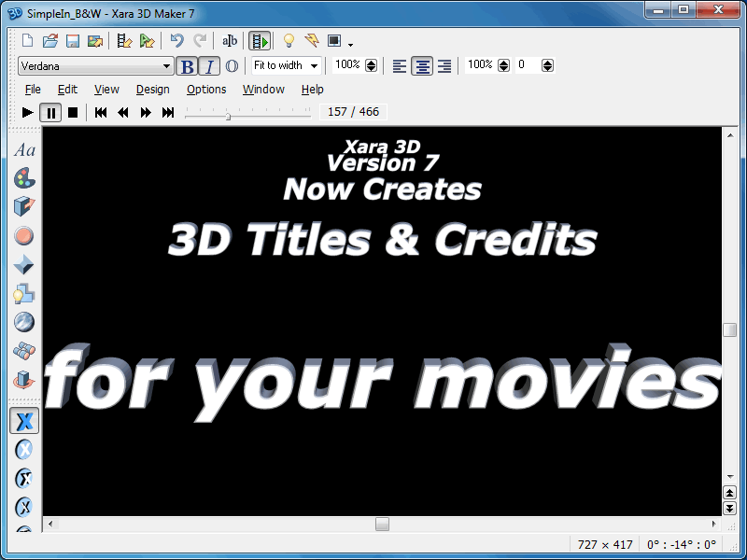Toggle Bold text formatting

click(x=188, y=66)
